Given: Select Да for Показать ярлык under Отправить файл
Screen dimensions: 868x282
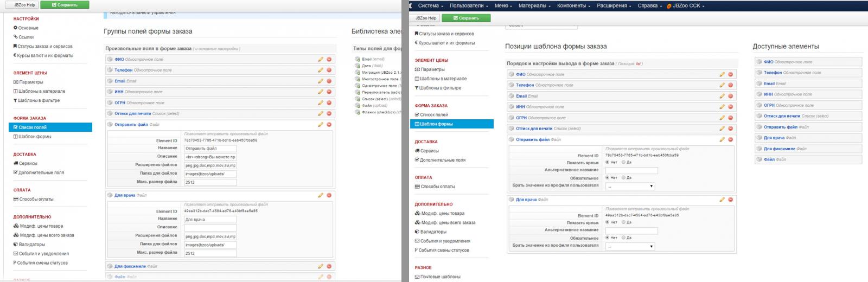Looking at the screenshot, I should [624, 162].
